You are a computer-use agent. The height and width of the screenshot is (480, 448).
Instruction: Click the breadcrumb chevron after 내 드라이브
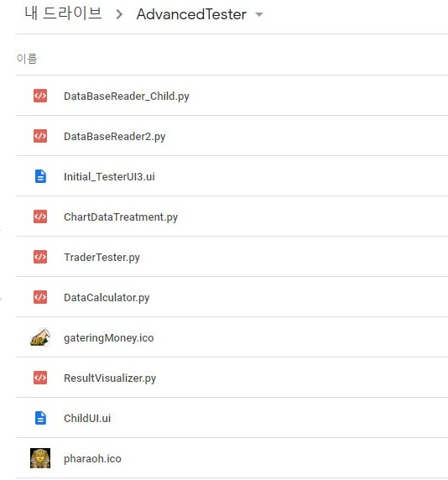pyautogui.click(x=120, y=14)
